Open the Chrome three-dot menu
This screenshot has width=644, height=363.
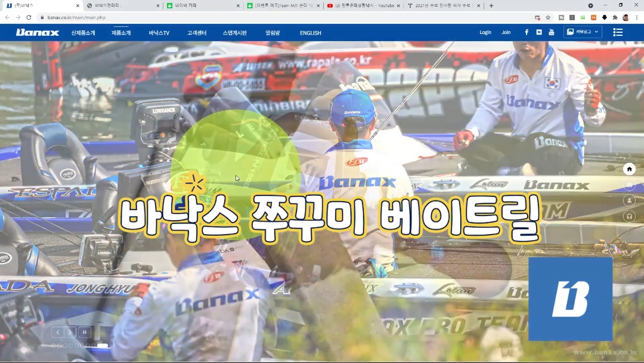(x=637, y=17)
